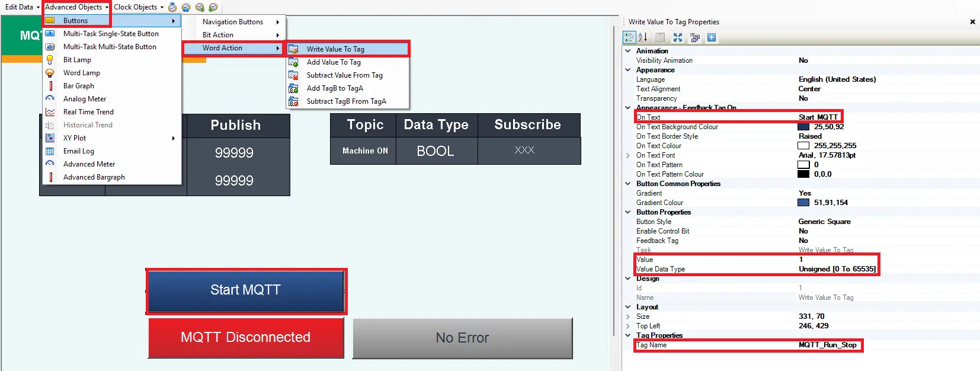Screen dimensions: 980x371
Task: Expand the Top Left property row
Action: tap(628, 326)
